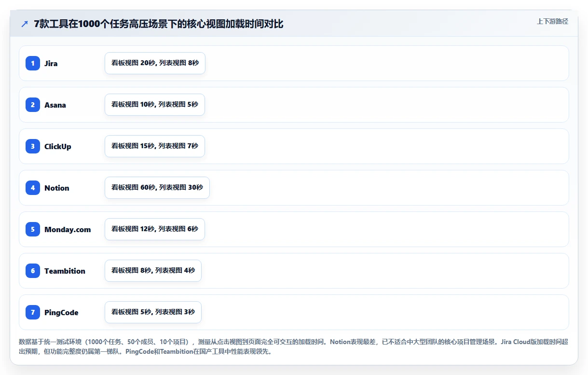Click the '看板视图 5秒, 列表视图 3秒' chip

tap(153, 312)
